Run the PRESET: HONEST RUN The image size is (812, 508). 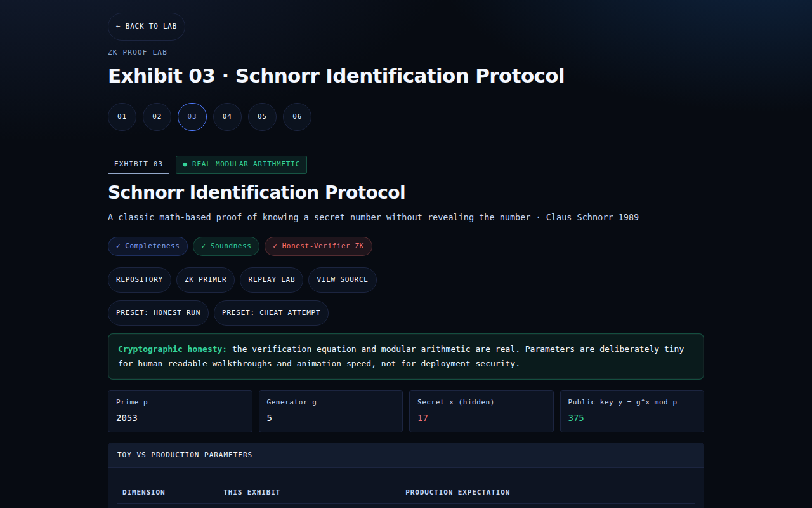point(158,312)
